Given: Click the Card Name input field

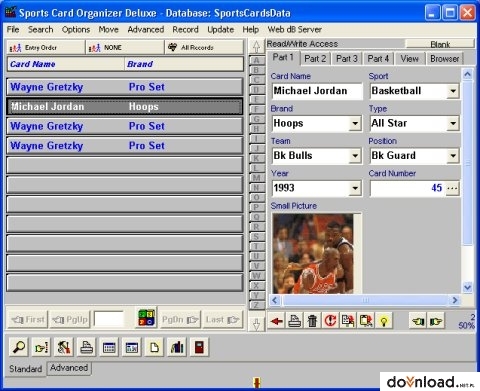Looking at the screenshot, I should point(317,91).
